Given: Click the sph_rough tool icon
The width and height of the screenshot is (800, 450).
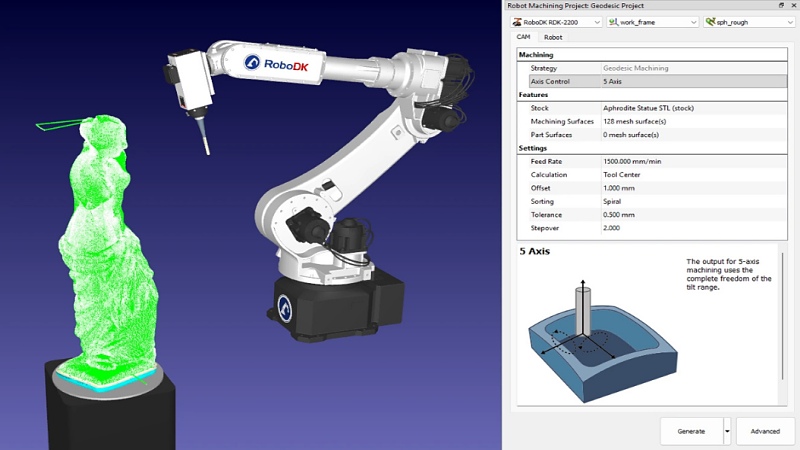Looking at the screenshot, I should [711, 21].
